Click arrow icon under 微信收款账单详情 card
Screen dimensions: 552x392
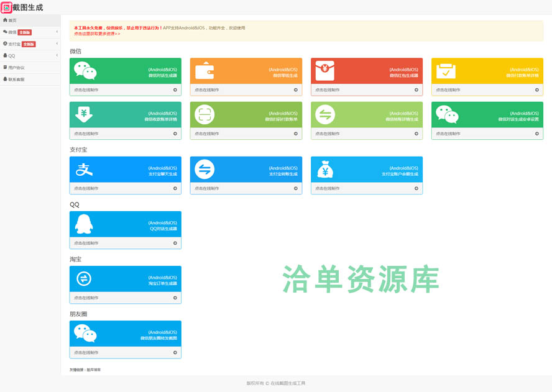point(175,134)
